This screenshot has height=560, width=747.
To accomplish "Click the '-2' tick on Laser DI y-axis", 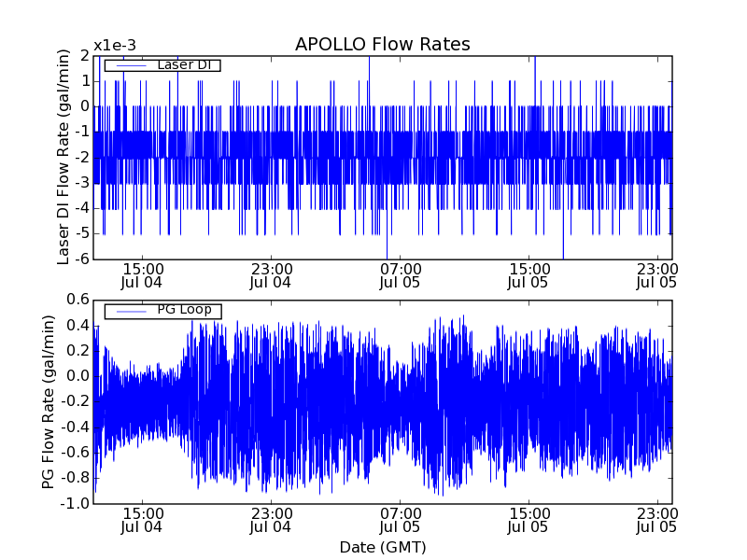I will (82, 158).
